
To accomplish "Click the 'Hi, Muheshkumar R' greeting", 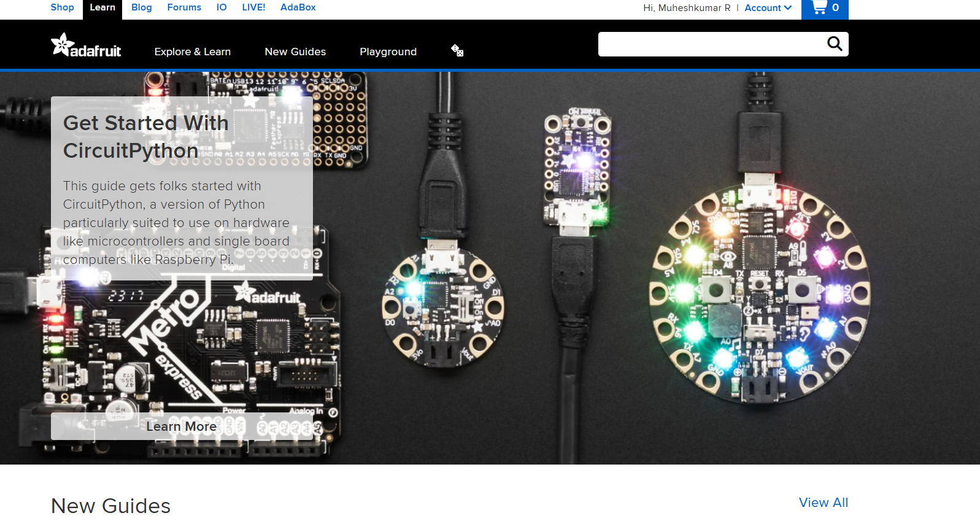I will (687, 8).
